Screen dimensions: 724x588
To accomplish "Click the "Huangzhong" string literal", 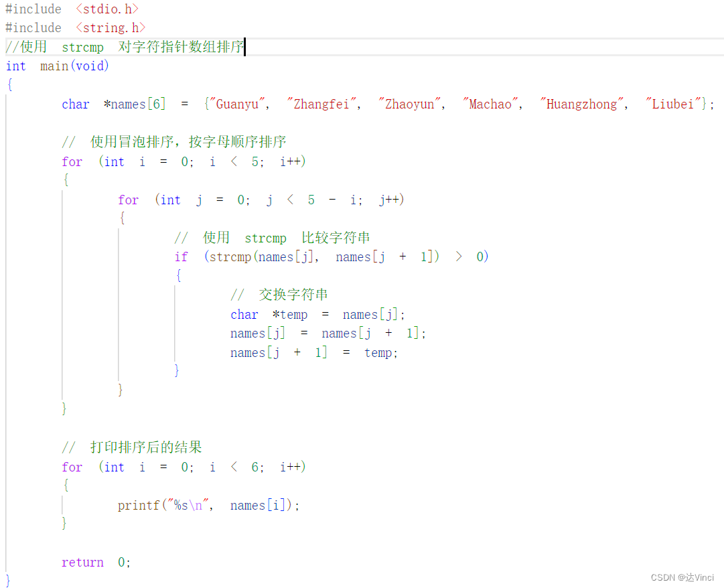I will point(582,104).
